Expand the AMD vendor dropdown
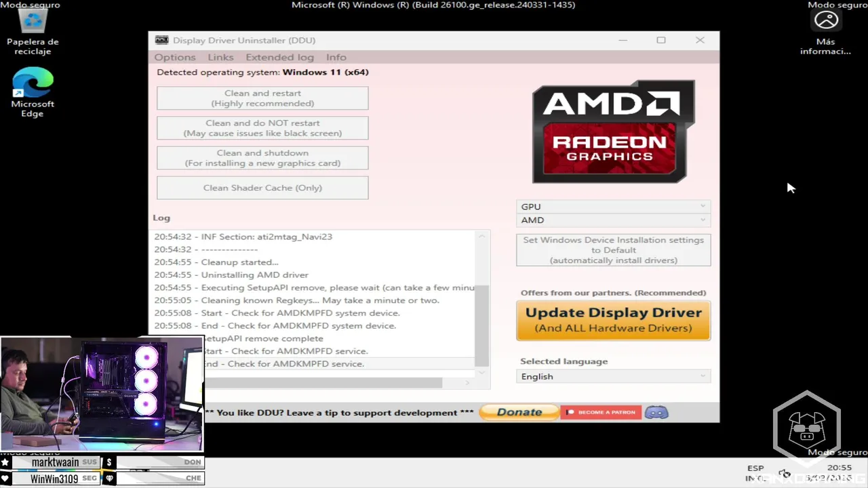The width and height of the screenshot is (868, 488). point(613,220)
